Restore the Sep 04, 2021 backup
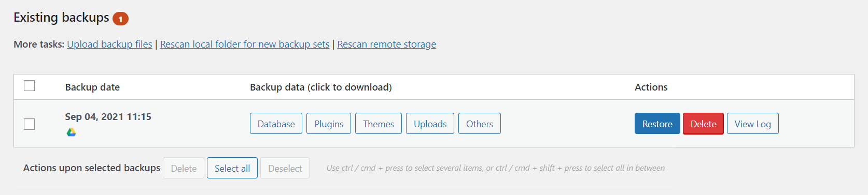868x195 pixels. [x=657, y=124]
